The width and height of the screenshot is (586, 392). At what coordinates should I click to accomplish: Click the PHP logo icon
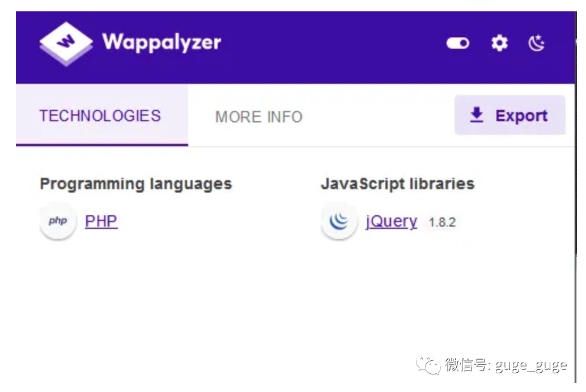58,221
